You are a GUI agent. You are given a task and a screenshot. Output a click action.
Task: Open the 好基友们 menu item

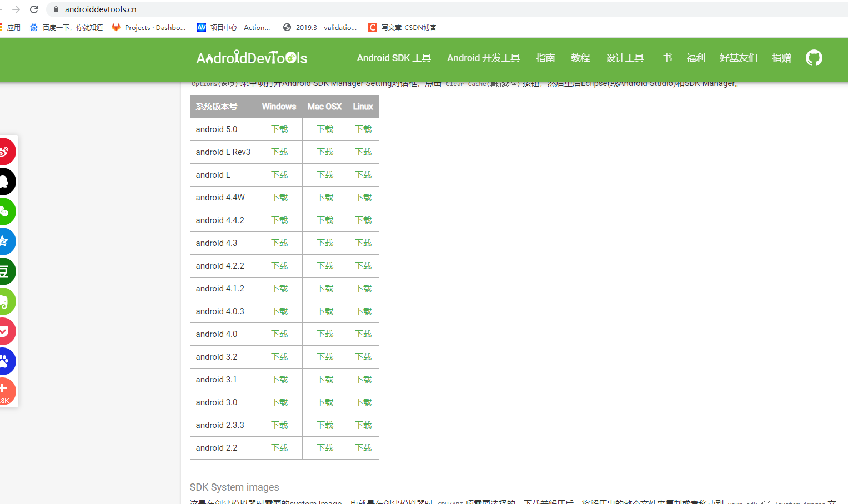[739, 58]
